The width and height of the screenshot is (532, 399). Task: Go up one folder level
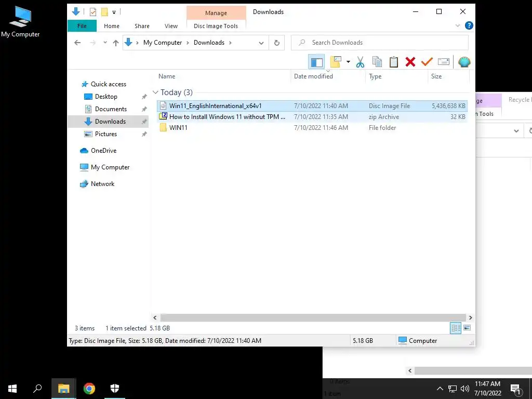coord(116,43)
